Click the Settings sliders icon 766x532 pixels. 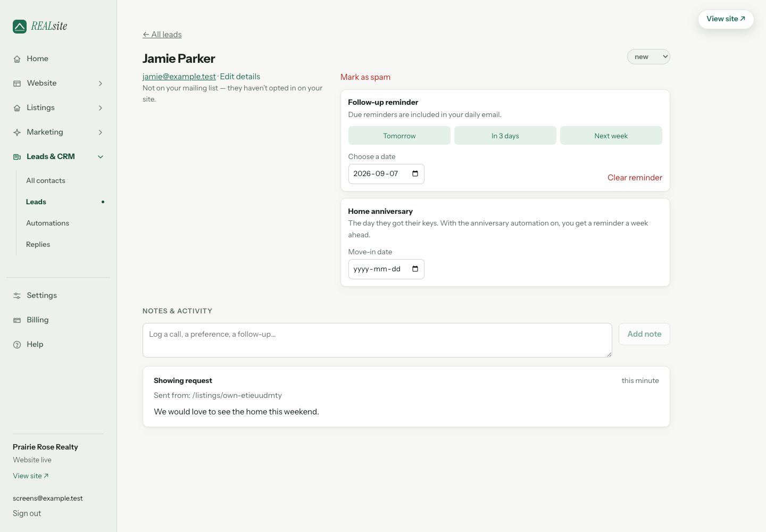(x=17, y=296)
